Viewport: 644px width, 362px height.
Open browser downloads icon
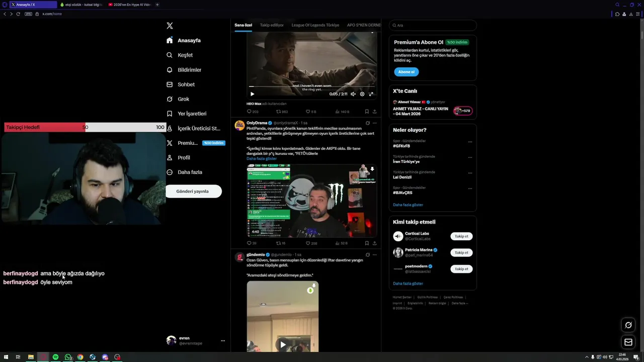pos(631,14)
